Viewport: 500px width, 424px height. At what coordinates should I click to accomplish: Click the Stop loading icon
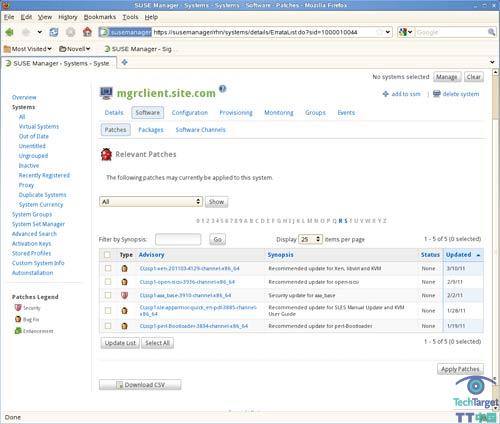[x=70, y=32]
